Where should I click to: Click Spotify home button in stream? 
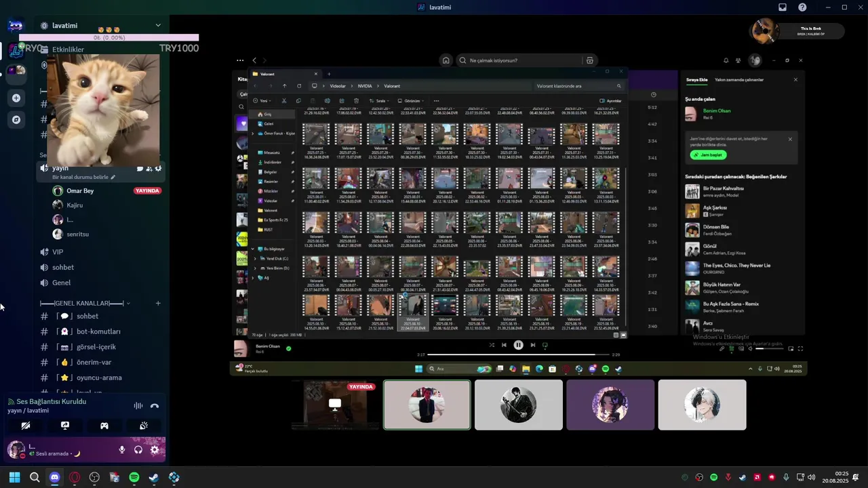(446, 60)
